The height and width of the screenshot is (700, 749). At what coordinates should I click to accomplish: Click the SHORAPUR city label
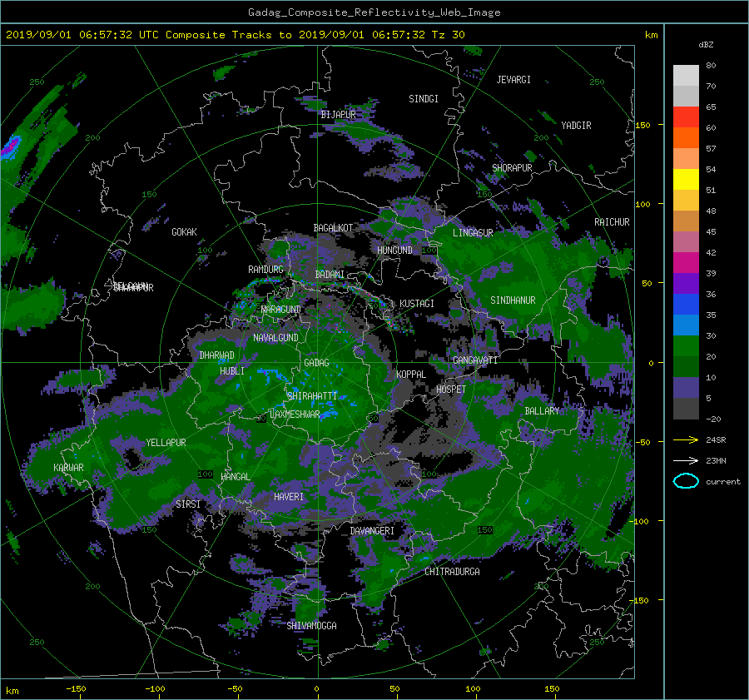click(x=512, y=168)
